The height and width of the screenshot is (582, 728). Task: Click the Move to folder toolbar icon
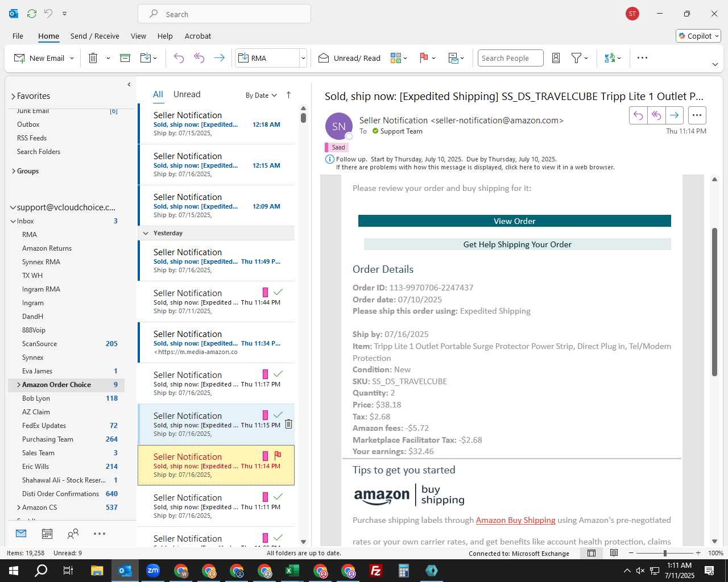point(145,58)
